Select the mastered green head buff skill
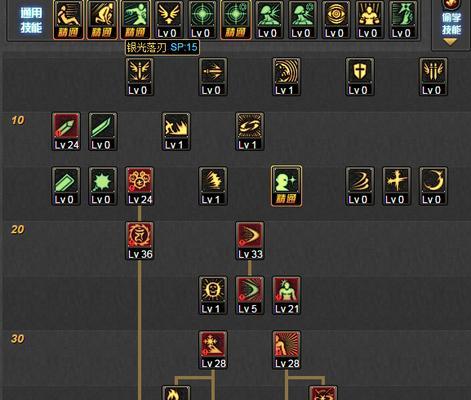This screenshot has width=471, height=400. pos(286,186)
